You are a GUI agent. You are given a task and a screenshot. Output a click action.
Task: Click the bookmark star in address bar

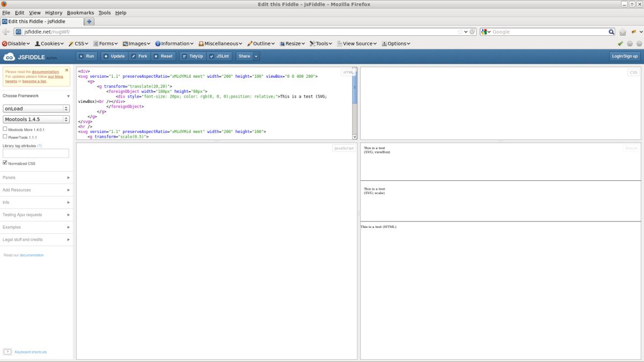point(460,32)
